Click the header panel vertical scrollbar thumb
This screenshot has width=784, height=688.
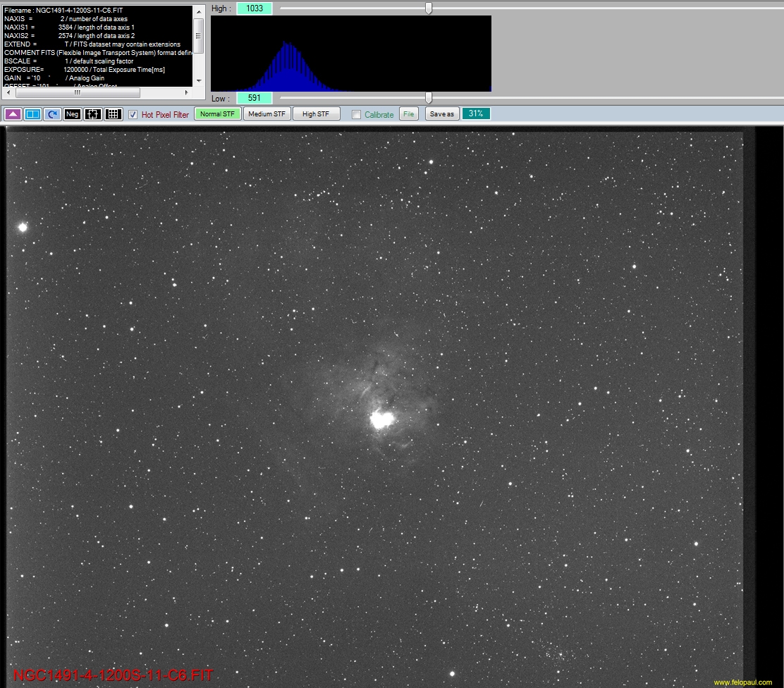(199, 35)
